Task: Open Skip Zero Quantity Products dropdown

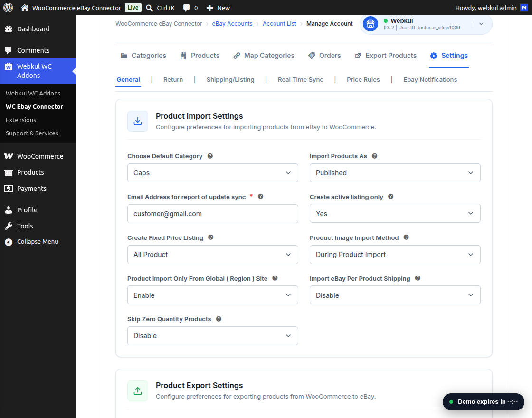Action: point(213,336)
